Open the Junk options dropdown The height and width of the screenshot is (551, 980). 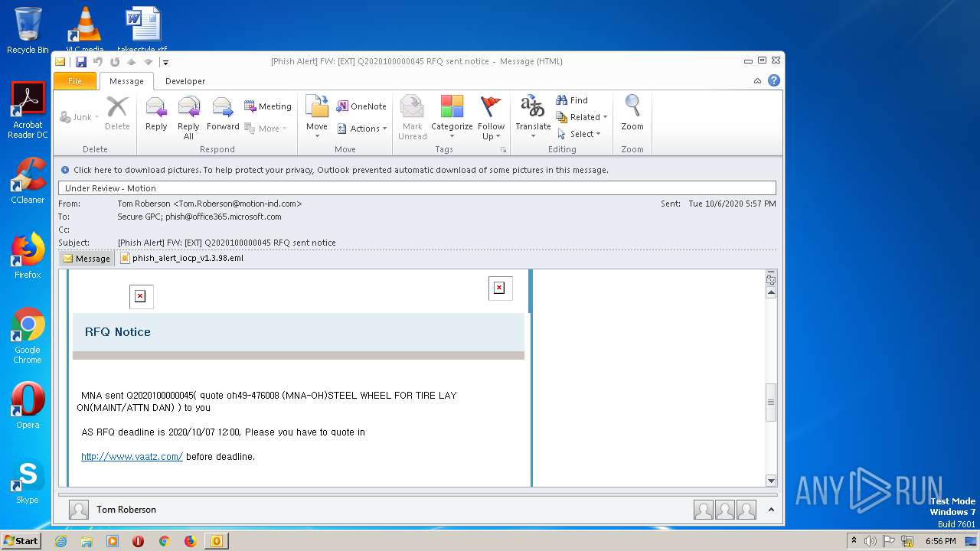(x=81, y=117)
